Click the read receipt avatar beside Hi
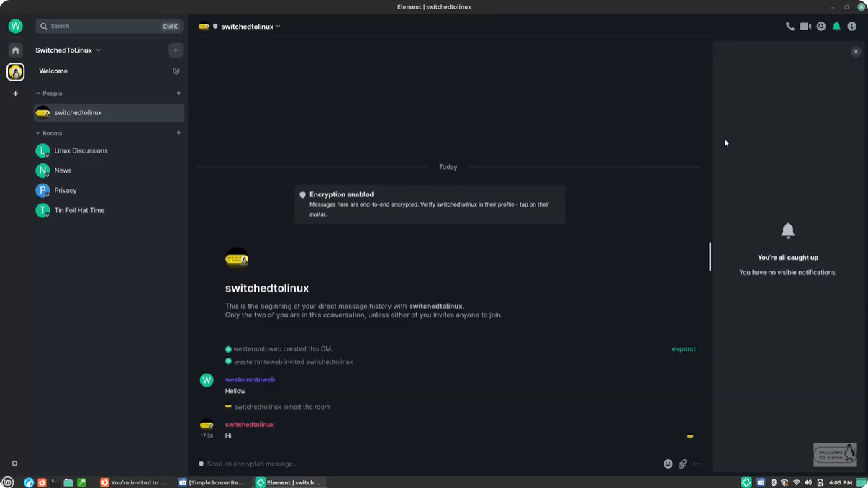This screenshot has width=868, height=488. 690,437
